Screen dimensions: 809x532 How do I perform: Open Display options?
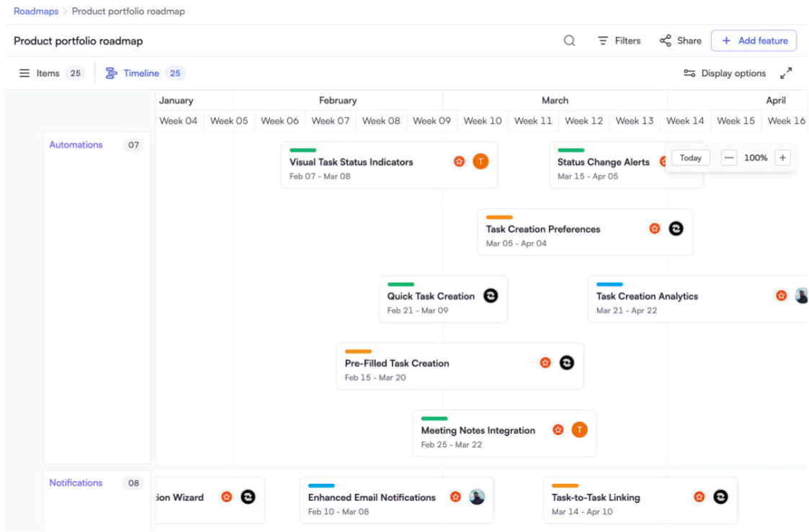[725, 73]
